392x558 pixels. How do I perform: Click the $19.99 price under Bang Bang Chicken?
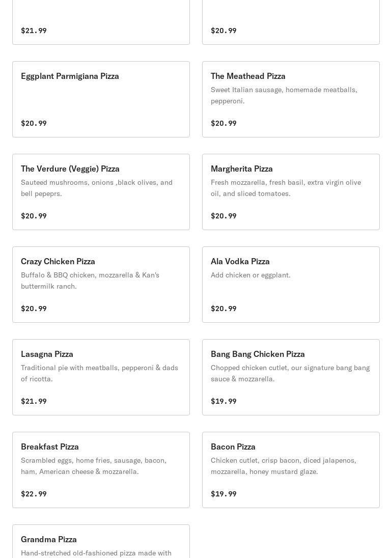click(223, 401)
